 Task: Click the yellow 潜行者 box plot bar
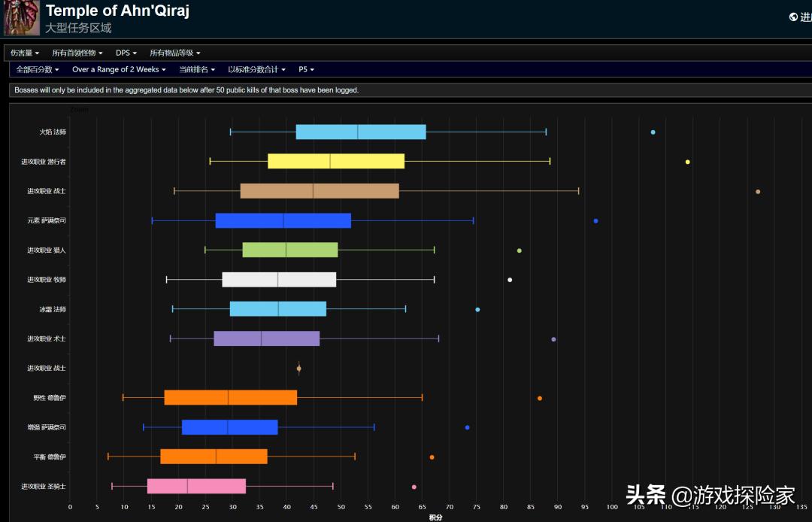click(x=336, y=161)
